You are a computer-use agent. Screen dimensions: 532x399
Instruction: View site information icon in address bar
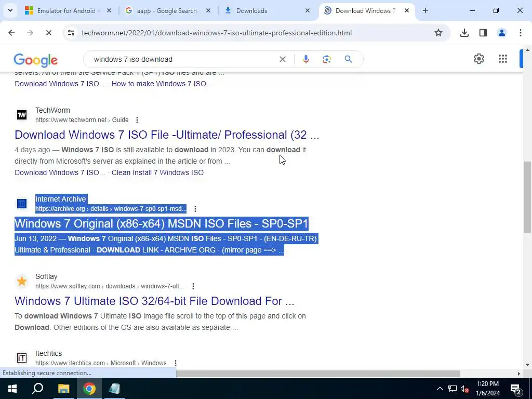[71, 33]
